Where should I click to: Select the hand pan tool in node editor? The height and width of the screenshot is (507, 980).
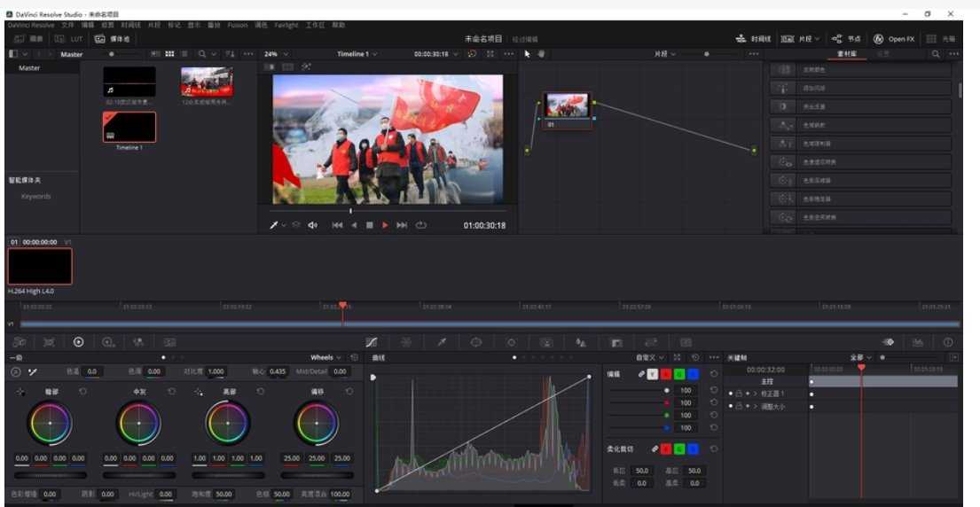(x=541, y=54)
